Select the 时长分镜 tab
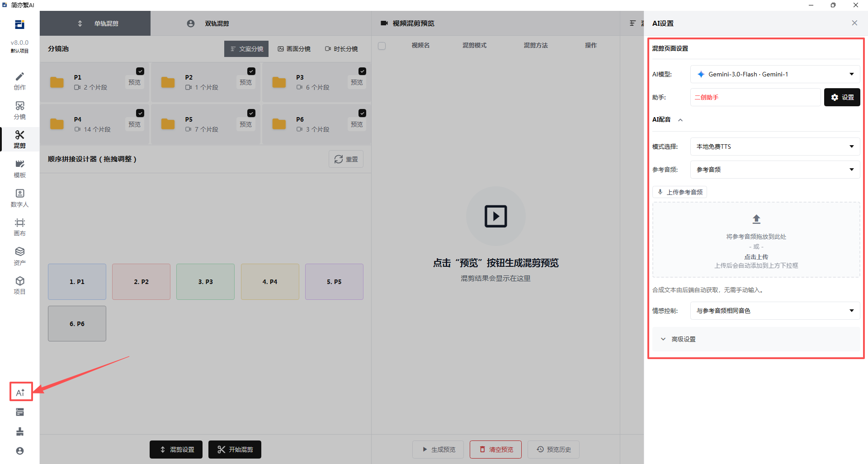868x464 pixels. coord(341,49)
